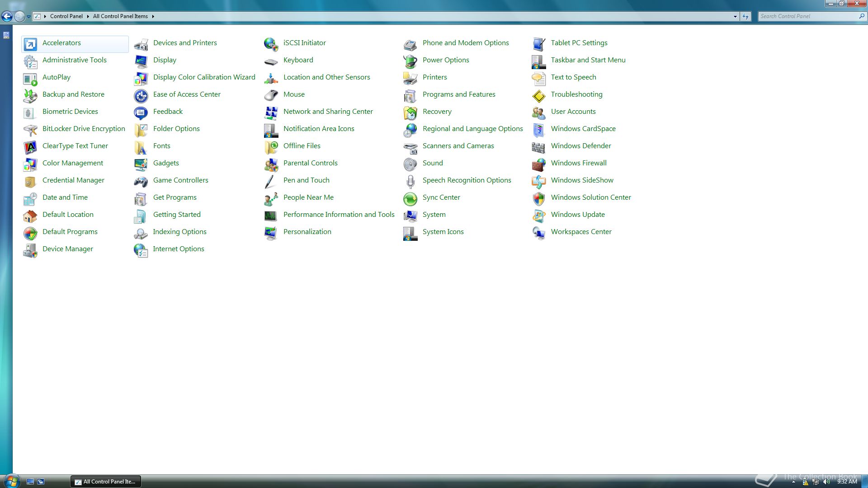Click the Sound speaker icon

click(410, 164)
